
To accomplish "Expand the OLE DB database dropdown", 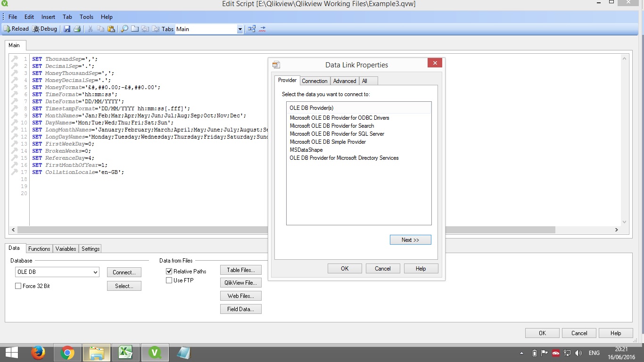I will 96,272.
